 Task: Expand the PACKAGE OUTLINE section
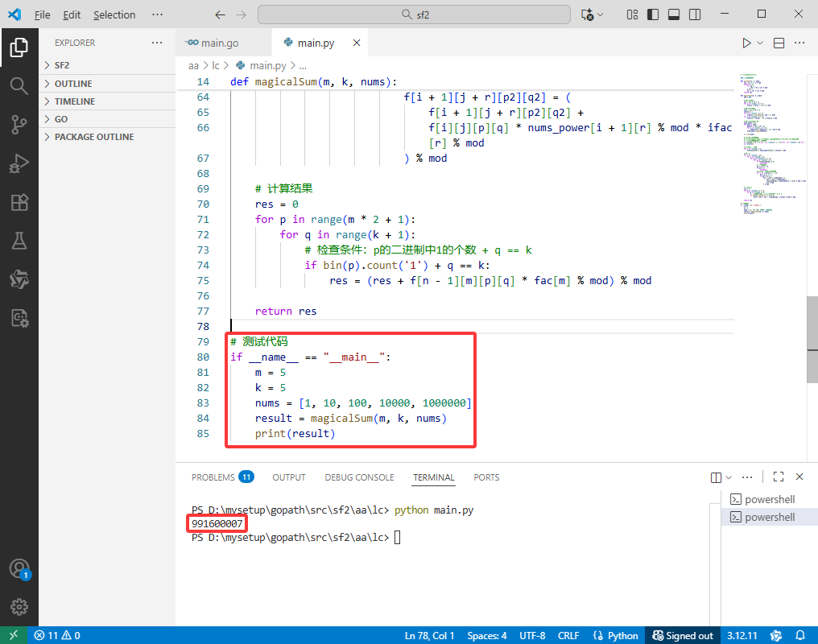(107, 137)
